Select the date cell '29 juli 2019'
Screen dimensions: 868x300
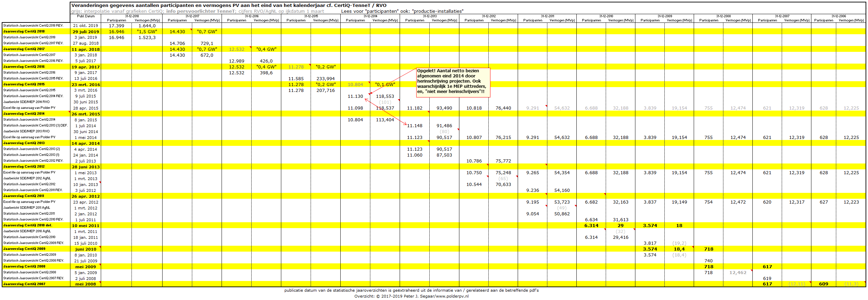pyautogui.click(x=86, y=31)
